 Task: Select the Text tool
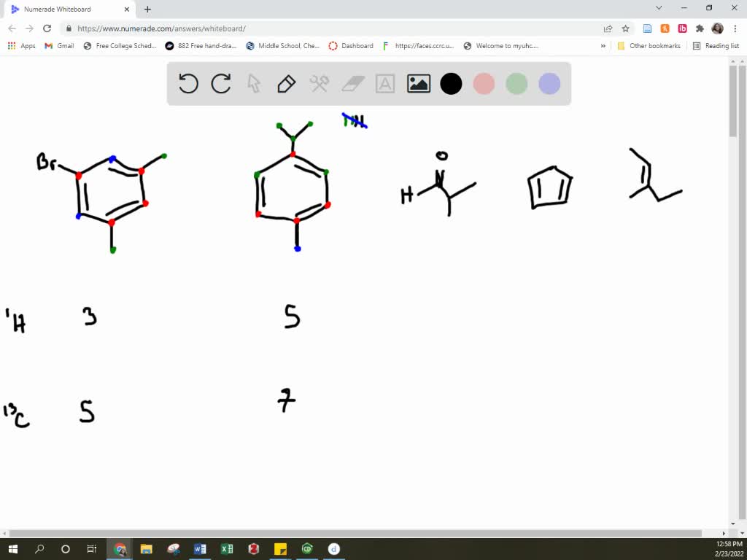coord(385,84)
